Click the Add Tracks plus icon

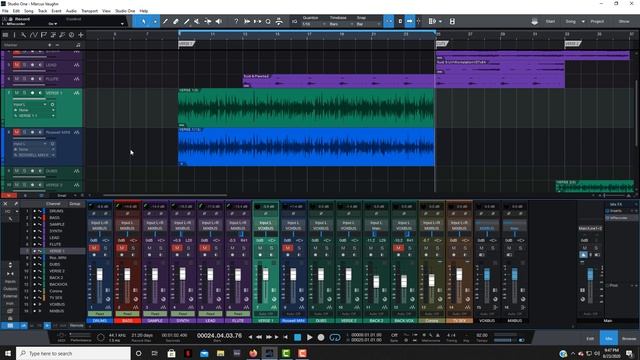click(81, 35)
